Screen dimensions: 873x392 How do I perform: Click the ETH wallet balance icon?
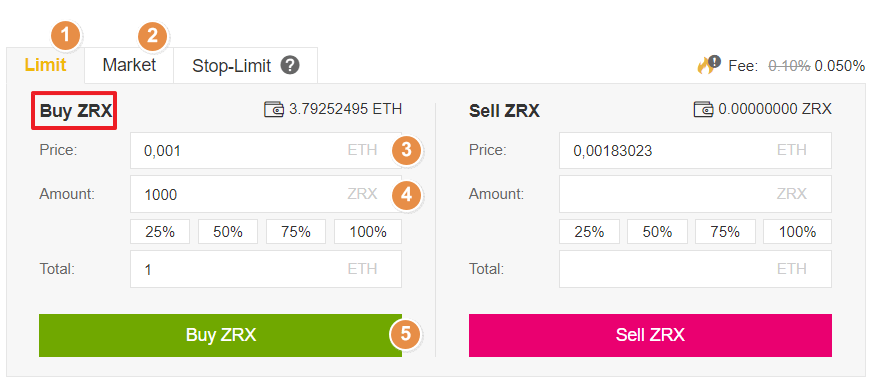point(273,109)
